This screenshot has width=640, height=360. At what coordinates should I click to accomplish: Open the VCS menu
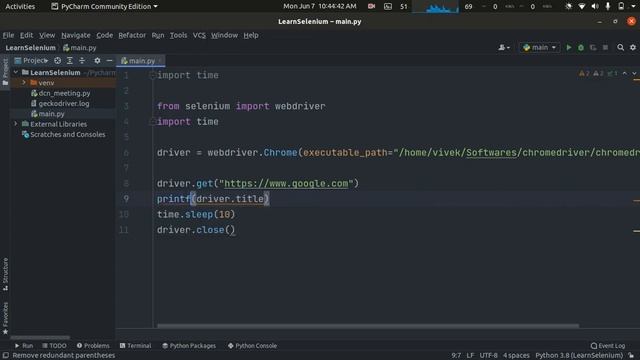coord(199,35)
